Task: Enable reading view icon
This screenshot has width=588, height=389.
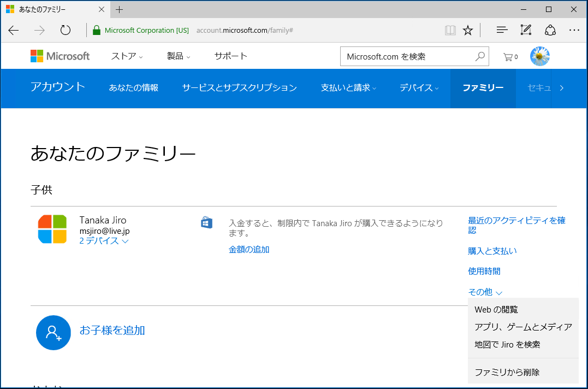Action: click(450, 30)
